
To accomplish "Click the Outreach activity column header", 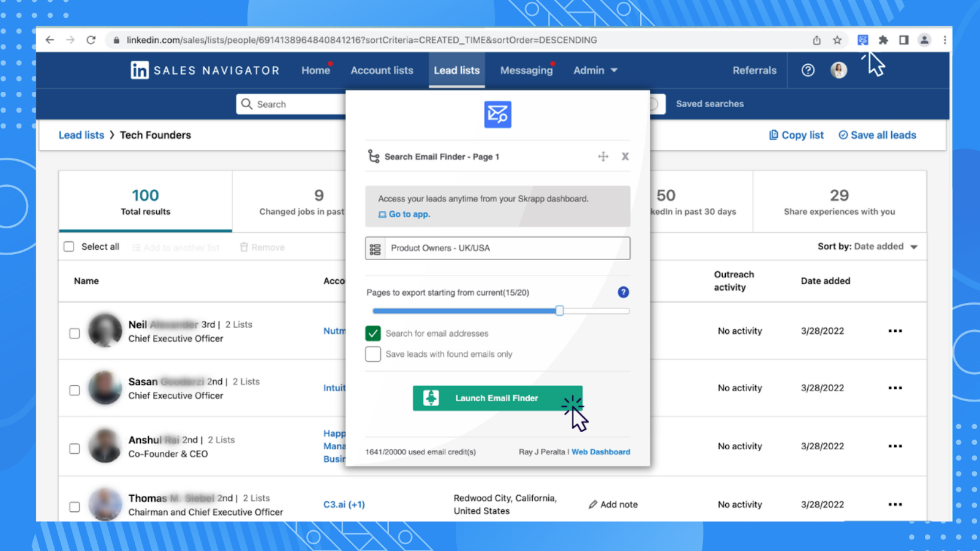I will (734, 281).
